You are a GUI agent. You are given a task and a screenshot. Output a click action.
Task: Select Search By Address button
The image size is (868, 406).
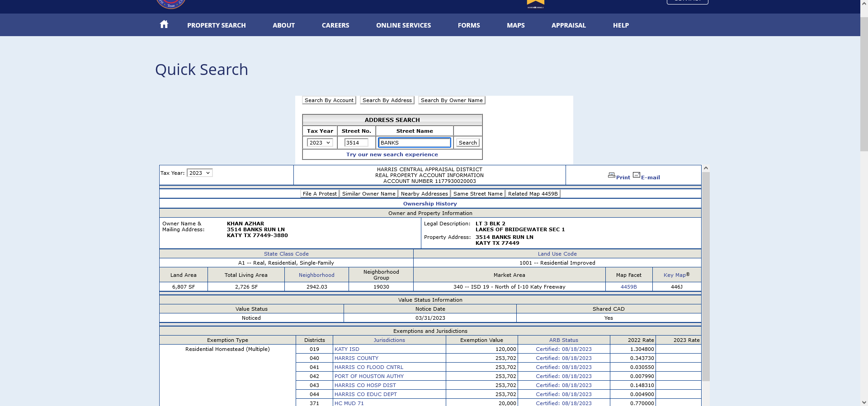pyautogui.click(x=387, y=100)
